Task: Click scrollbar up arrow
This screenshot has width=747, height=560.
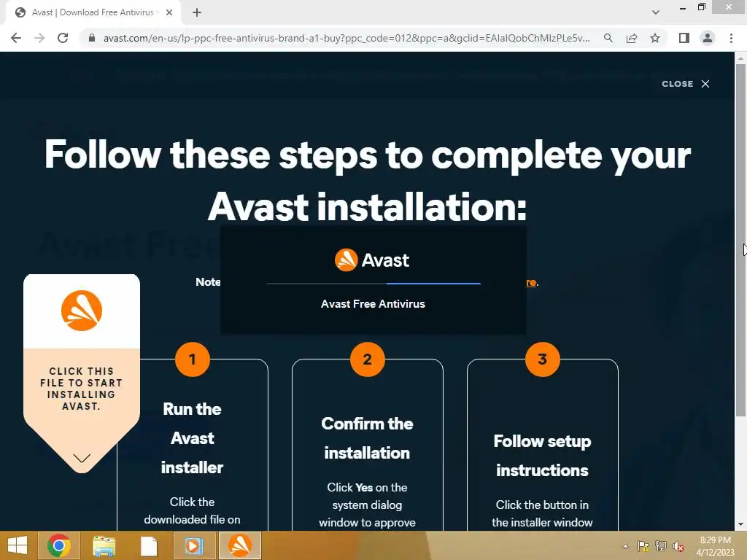Action: [740, 58]
